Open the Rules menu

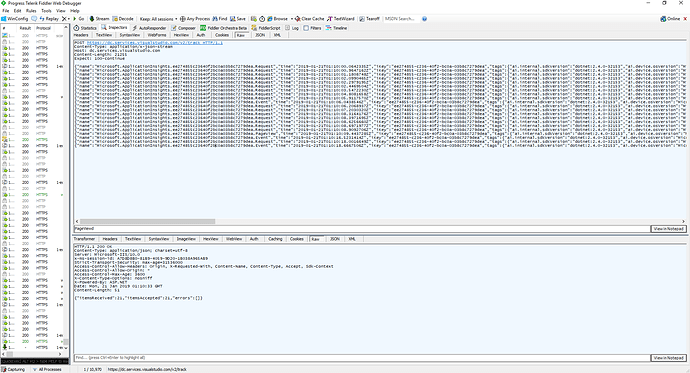(x=31, y=11)
